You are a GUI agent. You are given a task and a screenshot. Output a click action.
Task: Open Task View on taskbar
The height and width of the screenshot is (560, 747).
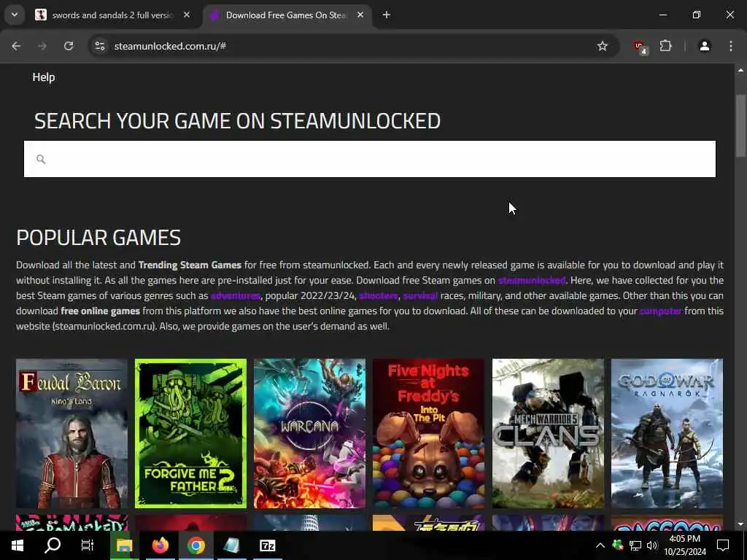point(88,545)
